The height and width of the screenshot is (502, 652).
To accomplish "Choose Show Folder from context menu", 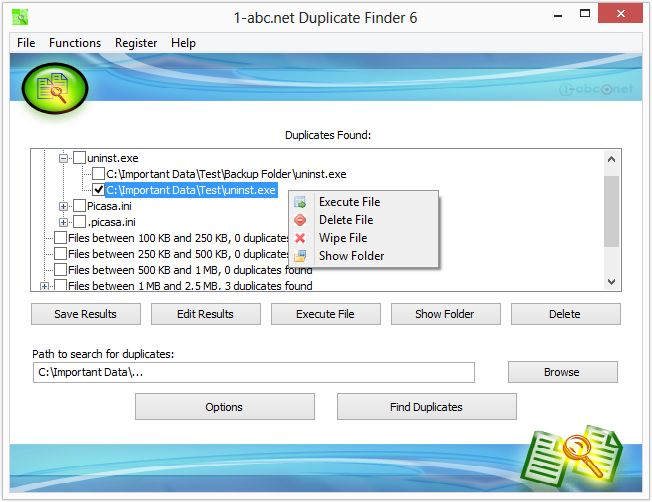I will click(363, 256).
